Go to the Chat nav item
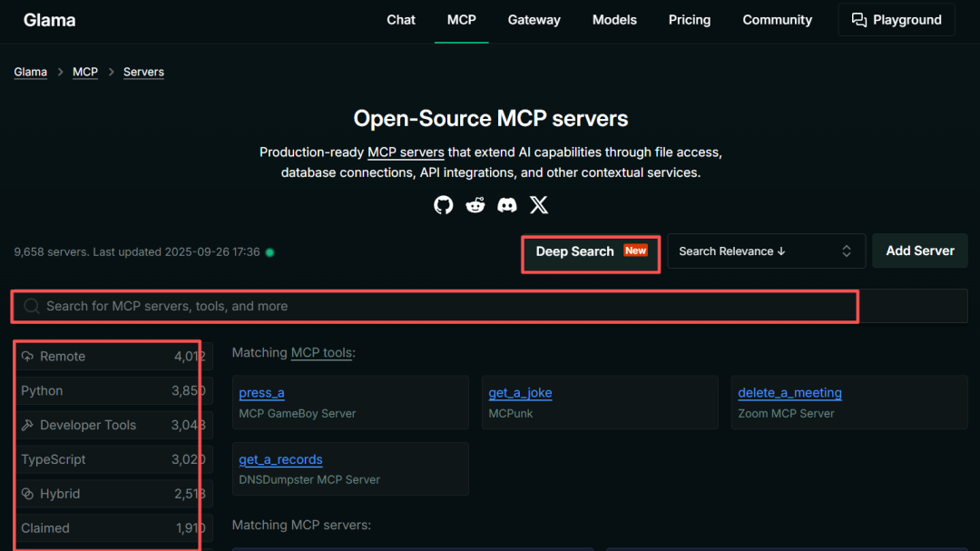The image size is (980, 551). tap(401, 20)
